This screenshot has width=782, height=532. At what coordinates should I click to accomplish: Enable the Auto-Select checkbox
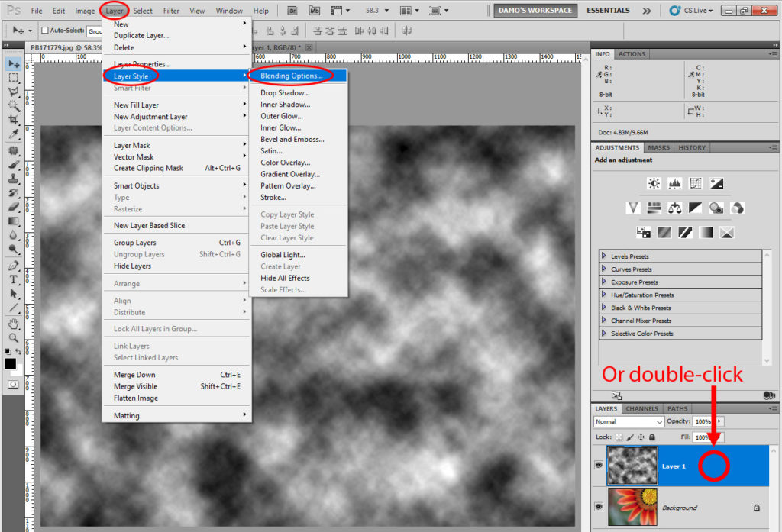click(44, 31)
